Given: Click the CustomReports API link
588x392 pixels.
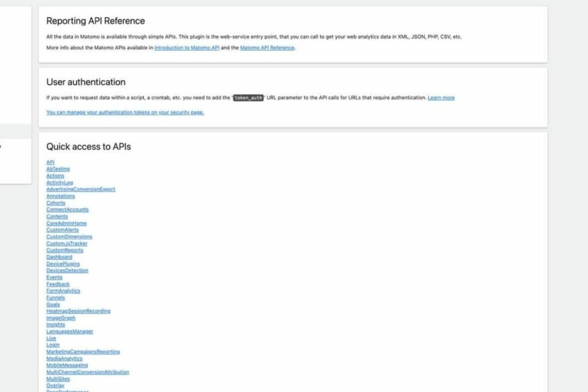Looking at the screenshot, I should click(65, 250).
